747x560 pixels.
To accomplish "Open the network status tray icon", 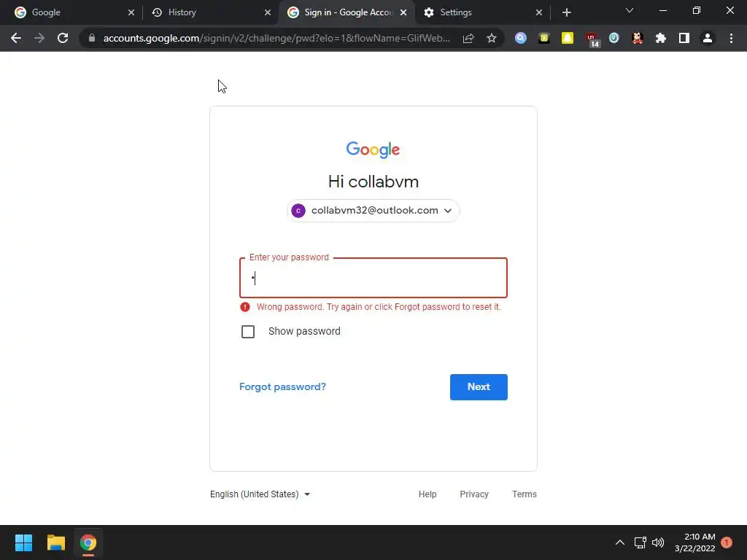I will point(640,542).
